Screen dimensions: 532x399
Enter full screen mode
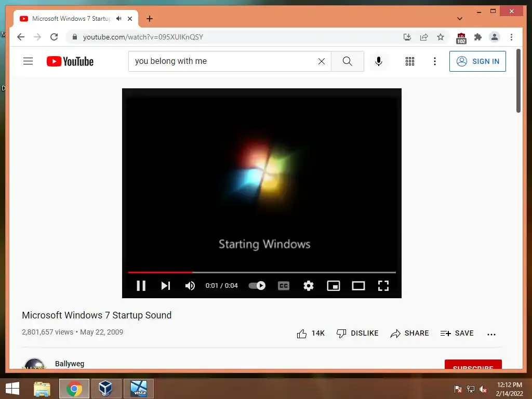(x=383, y=286)
